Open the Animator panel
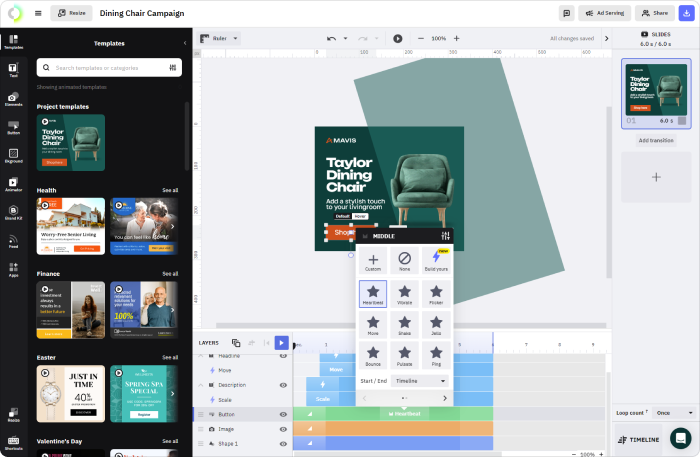The height and width of the screenshot is (457, 700). 13,184
